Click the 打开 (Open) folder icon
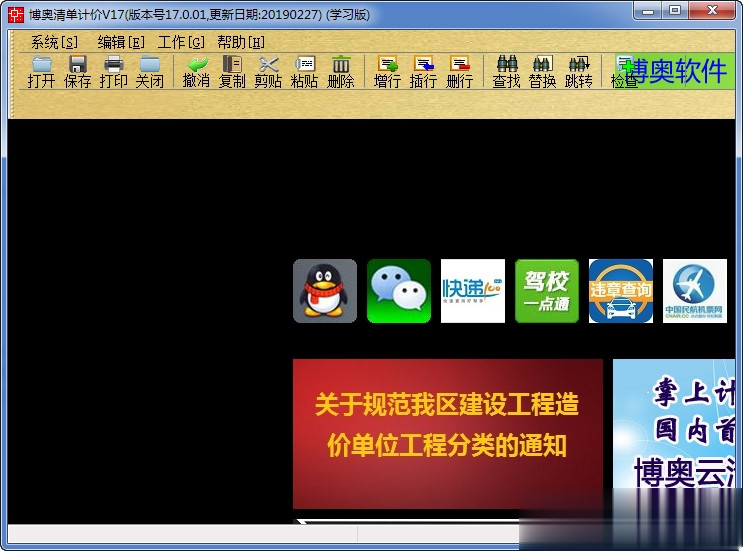The height and width of the screenshot is (551, 743). click(x=41, y=72)
